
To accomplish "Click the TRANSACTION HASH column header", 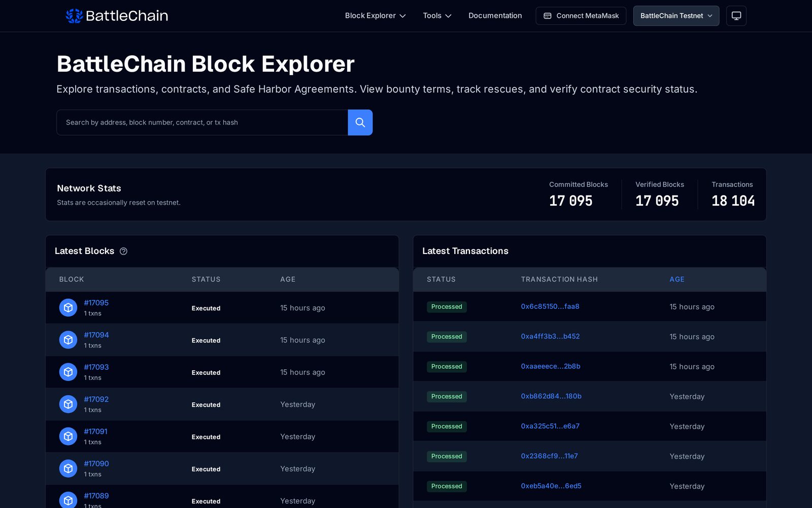I will pos(559,279).
